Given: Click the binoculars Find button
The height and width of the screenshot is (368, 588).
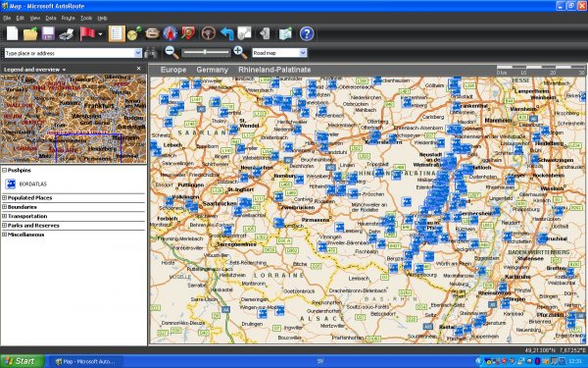Looking at the screenshot, I should (x=151, y=53).
